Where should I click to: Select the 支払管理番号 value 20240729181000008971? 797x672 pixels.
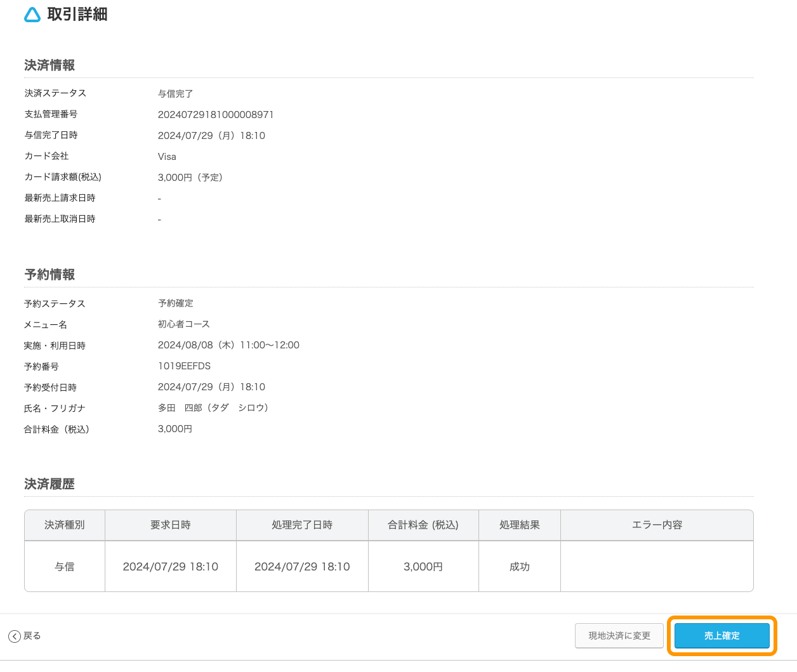click(216, 115)
